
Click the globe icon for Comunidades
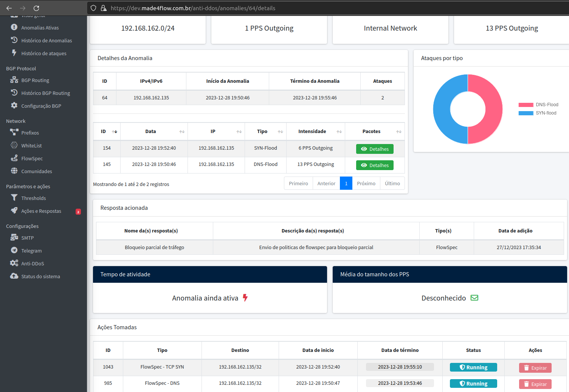pyautogui.click(x=14, y=171)
